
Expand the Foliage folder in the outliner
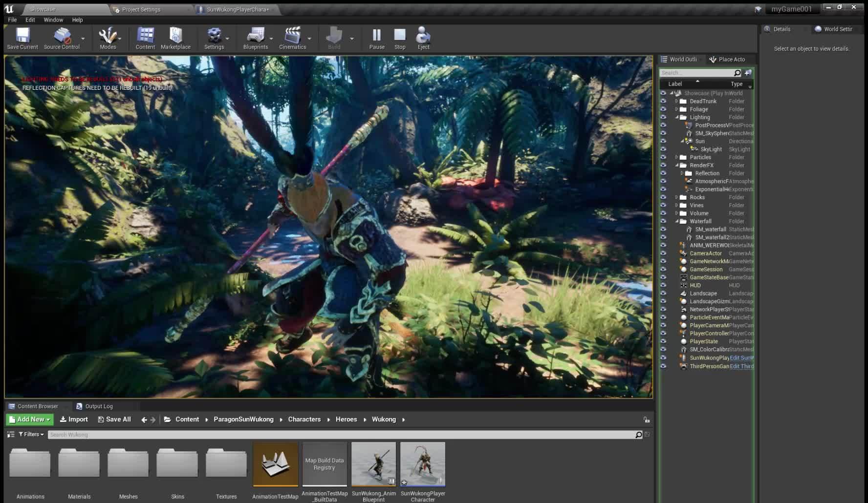pos(676,109)
